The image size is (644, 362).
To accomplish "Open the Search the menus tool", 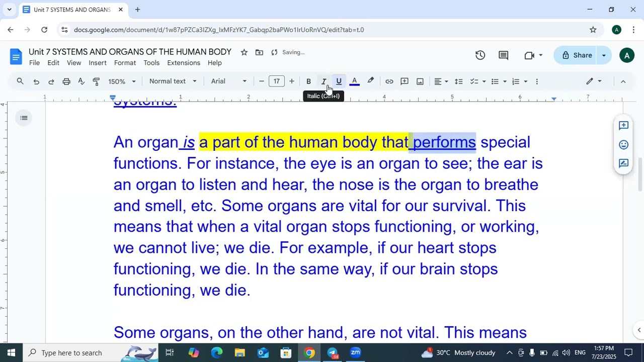I will tap(20, 81).
